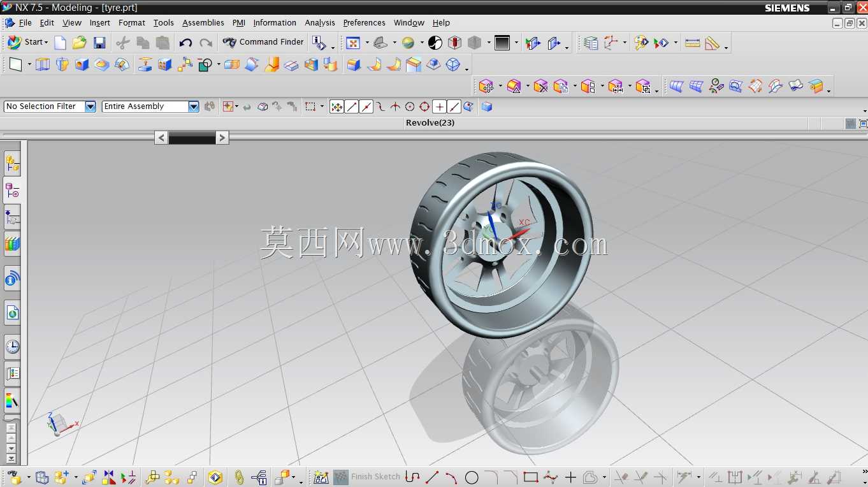The width and height of the screenshot is (868, 487).
Task: Select the line sketch tool at bottom
Action: click(432, 477)
